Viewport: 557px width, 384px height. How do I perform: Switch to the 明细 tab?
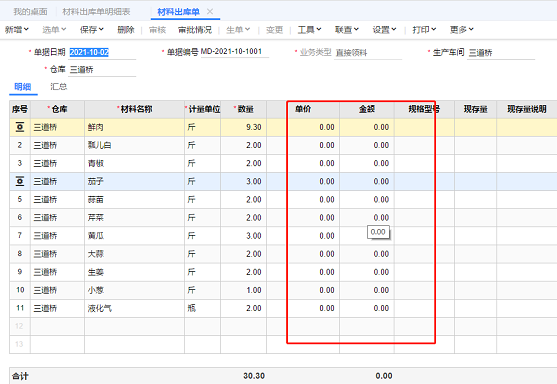(x=23, y=87)
